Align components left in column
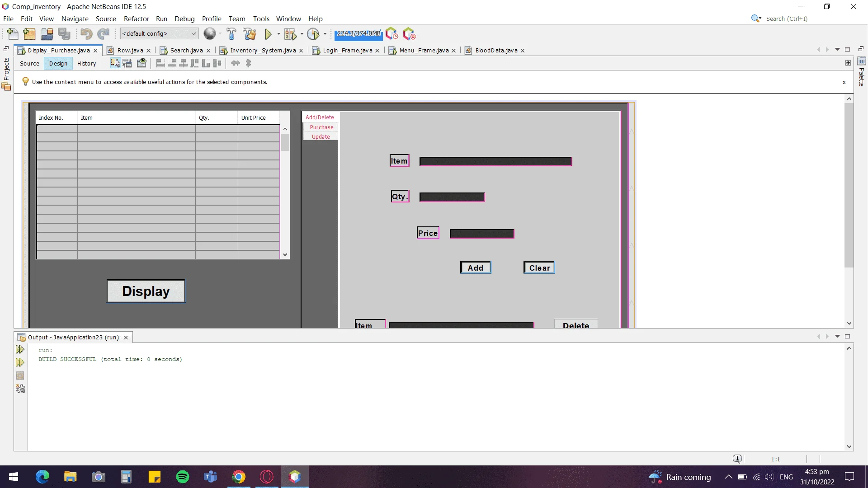 coord(160,63)
